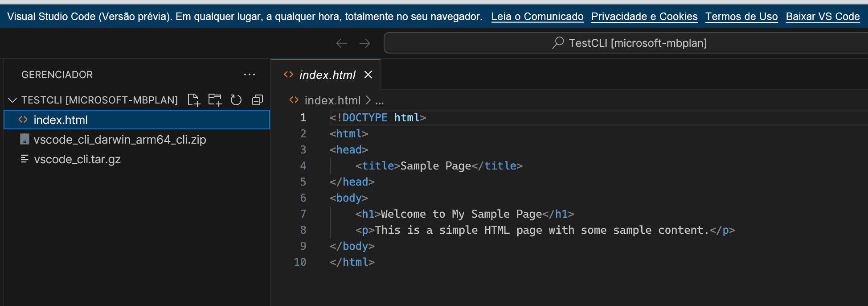Open Privacidade e Cookies link
The width and height of the screenshot is (868, 306).
pyautogui.click(x=644, y=17)
